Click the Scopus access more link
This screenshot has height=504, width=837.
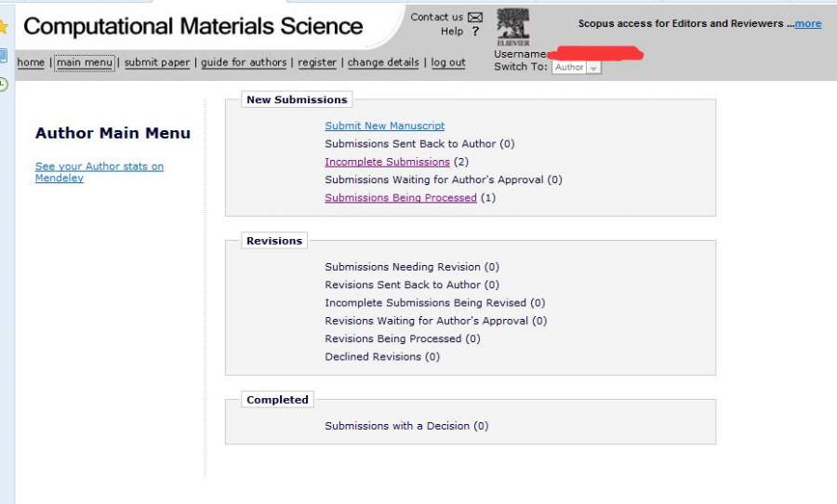808,23
